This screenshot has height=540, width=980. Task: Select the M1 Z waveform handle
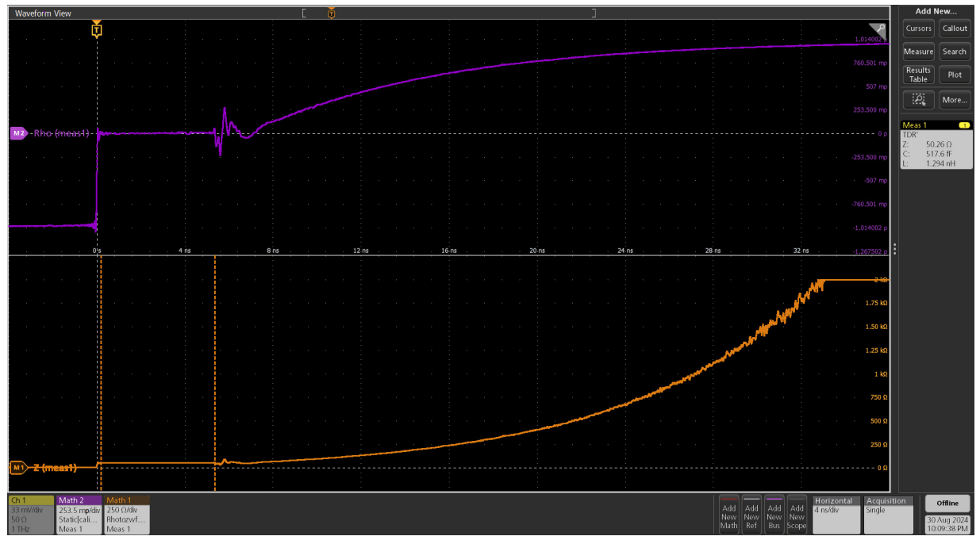(18, 468)
